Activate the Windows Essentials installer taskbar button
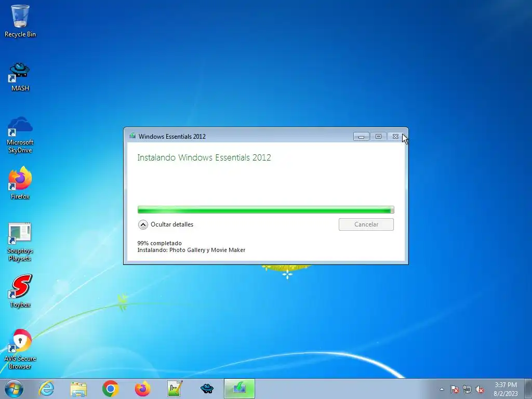Image resolution: width=532 pixels, height=399 pixels. (x=239, y=389)
